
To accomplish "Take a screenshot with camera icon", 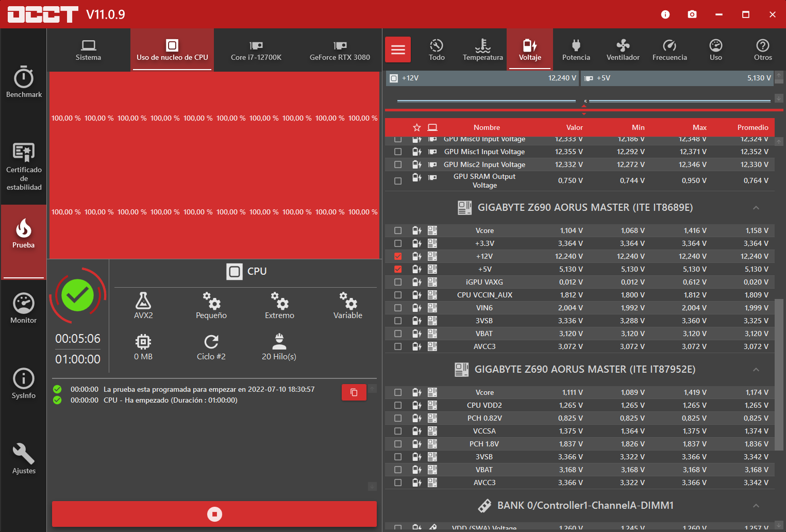I will 692,14.
